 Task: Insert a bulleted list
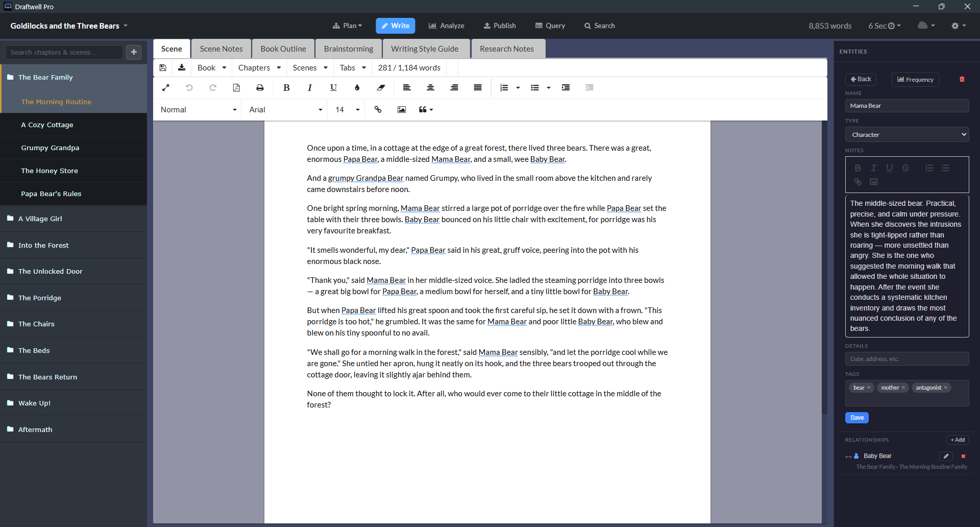point(535,88)
